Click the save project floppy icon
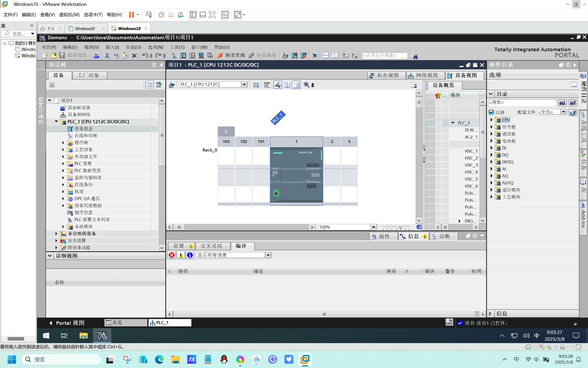The width and height of the screenshot is (588, 368). pyautogui.click(x=62, y=56)
